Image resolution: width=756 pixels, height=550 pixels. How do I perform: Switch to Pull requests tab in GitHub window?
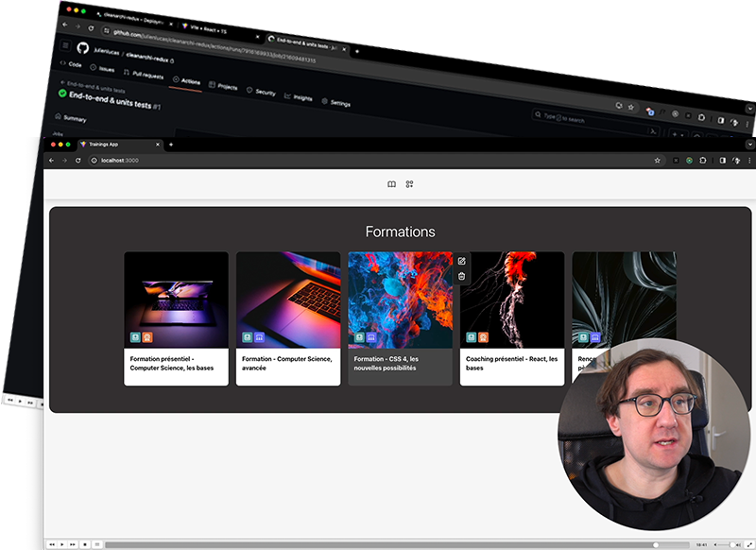point(144,75)
